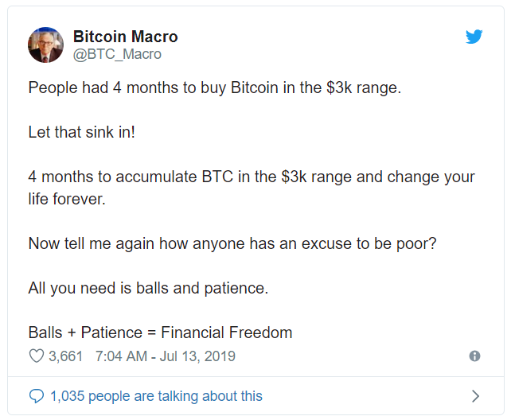View 1,035 people are talking about this
This screenshot has height=420, width=511.
[156, 396]
